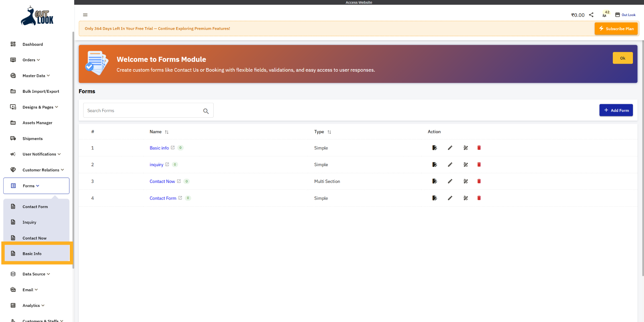Open form responses for Contact Now
This screenshot has height=322, width=644.
[435, 181]
